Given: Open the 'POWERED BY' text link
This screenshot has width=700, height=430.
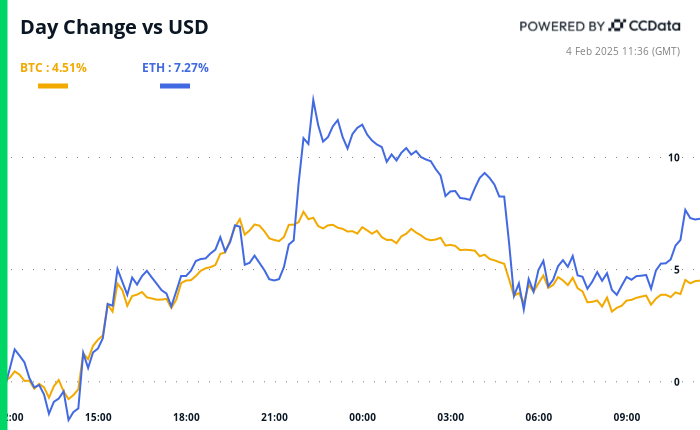Looking at the screenshot, I should 561,26.
